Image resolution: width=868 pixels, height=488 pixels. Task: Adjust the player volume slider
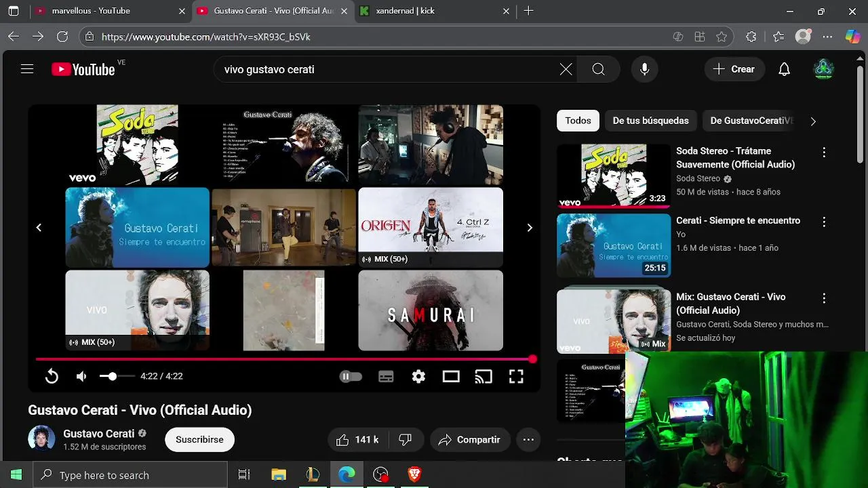click(116, 376)
